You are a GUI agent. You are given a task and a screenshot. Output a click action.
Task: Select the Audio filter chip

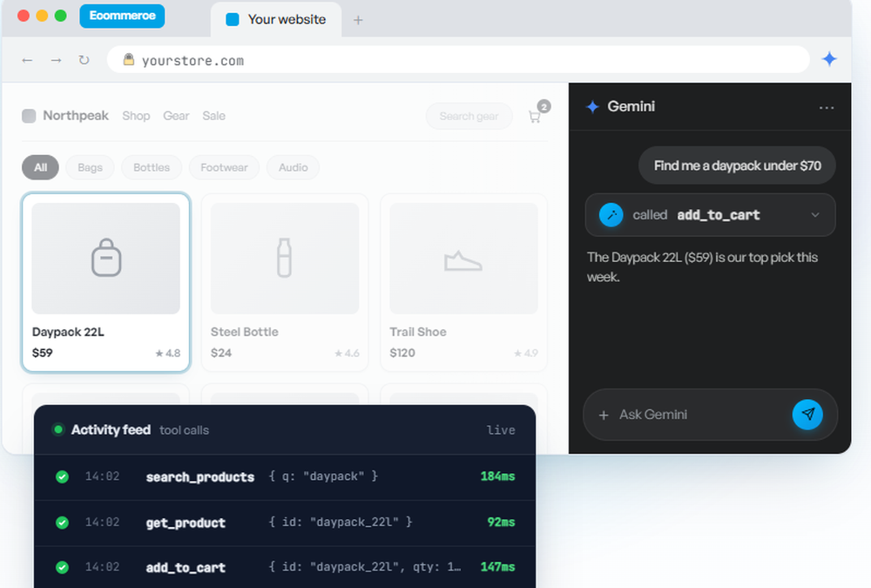pyautogui.click(x=294, y=167)
